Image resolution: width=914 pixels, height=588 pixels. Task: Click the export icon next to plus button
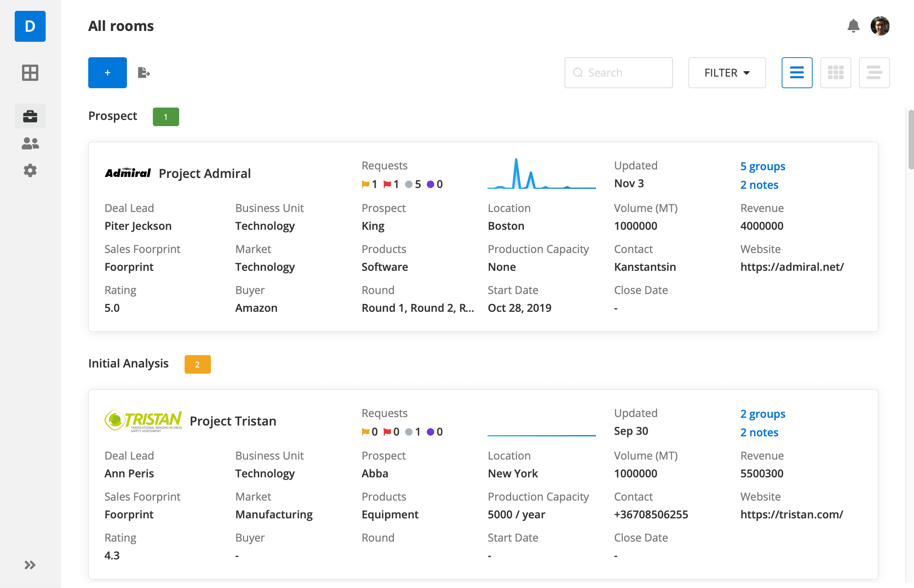144,73
